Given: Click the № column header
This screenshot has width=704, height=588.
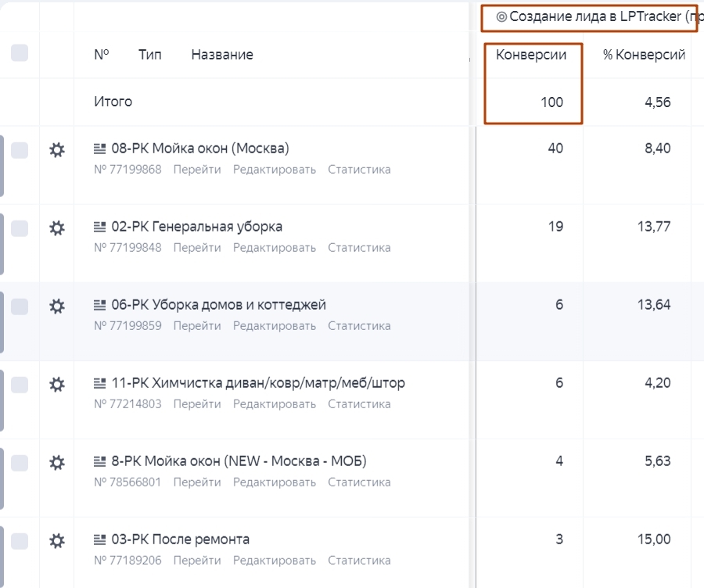Looking at the screenshot, I should click(102, 55).
